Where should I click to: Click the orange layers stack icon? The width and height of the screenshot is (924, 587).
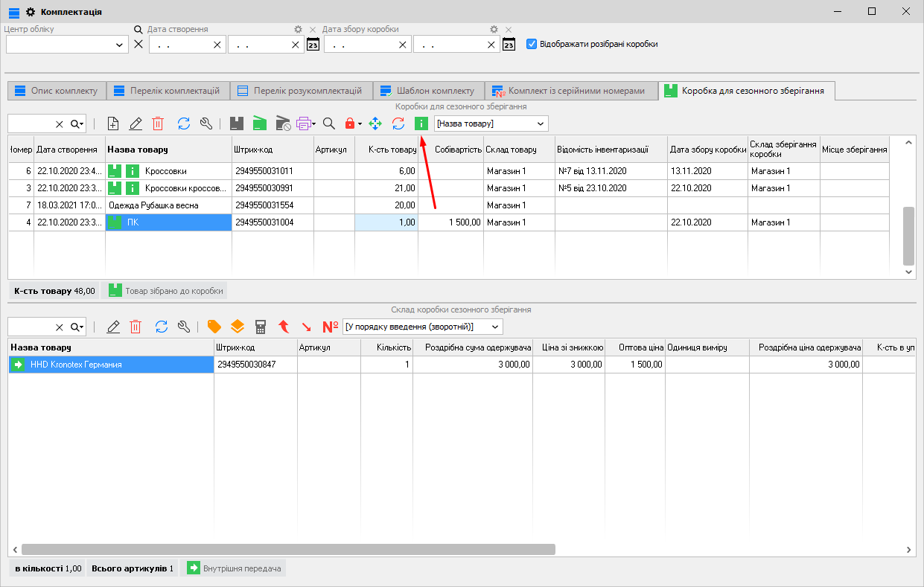pos(237,327)
